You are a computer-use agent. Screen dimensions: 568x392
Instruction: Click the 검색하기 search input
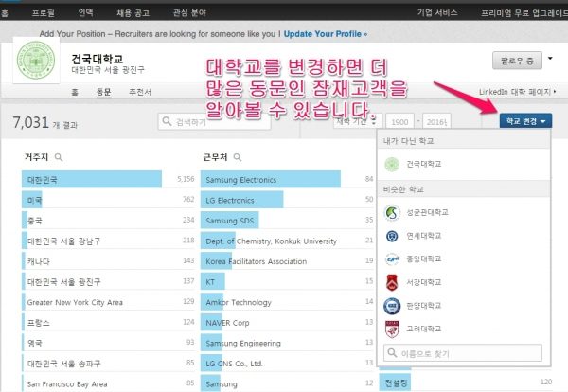click(x=214, y=121)
